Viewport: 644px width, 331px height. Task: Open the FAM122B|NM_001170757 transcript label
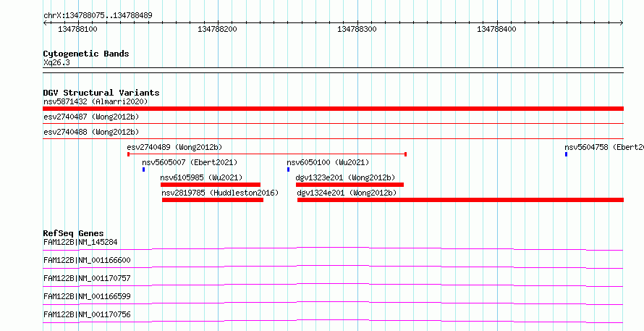coord(87,278)
